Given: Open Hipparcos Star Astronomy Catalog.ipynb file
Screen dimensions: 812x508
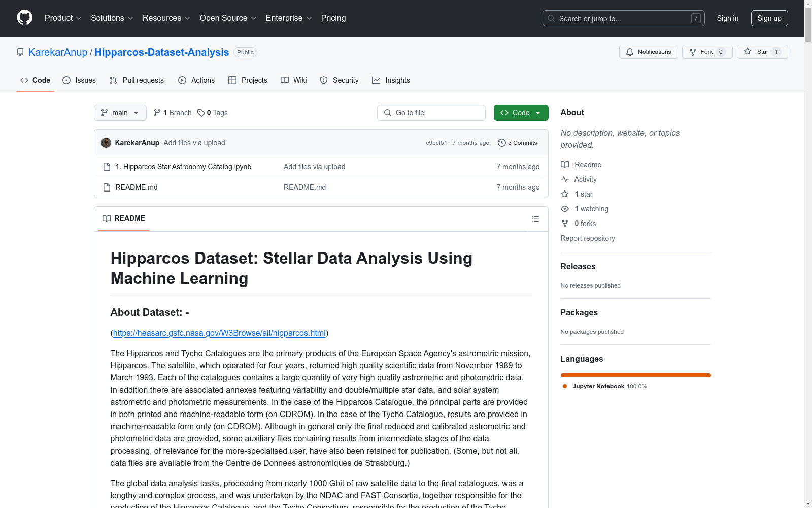Looking at the screenshot, I should [x=183, y=167].
